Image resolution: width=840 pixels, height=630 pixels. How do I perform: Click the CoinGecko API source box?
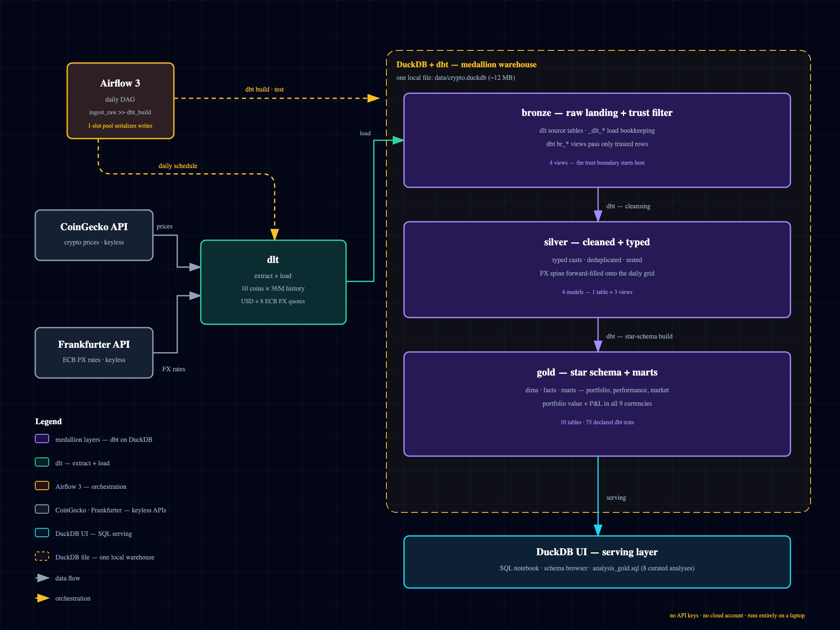pyautogui.click(x=94, y=235)
